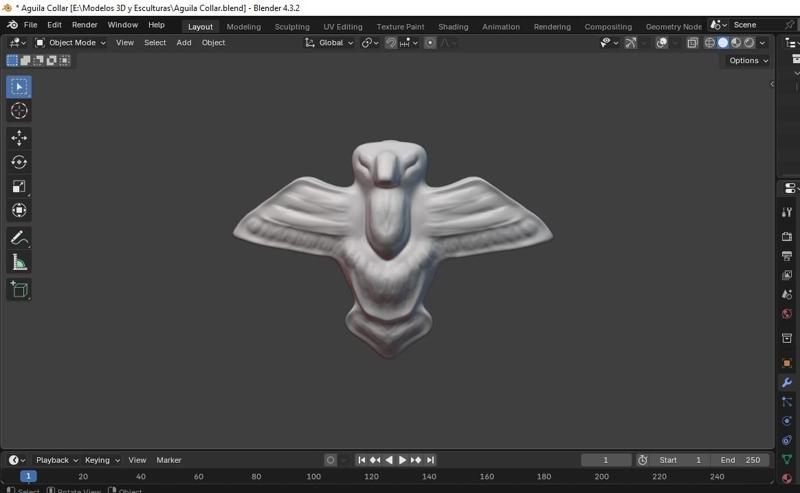Select the Measure tool
This screenshot has height=493, width=800.
19,263
